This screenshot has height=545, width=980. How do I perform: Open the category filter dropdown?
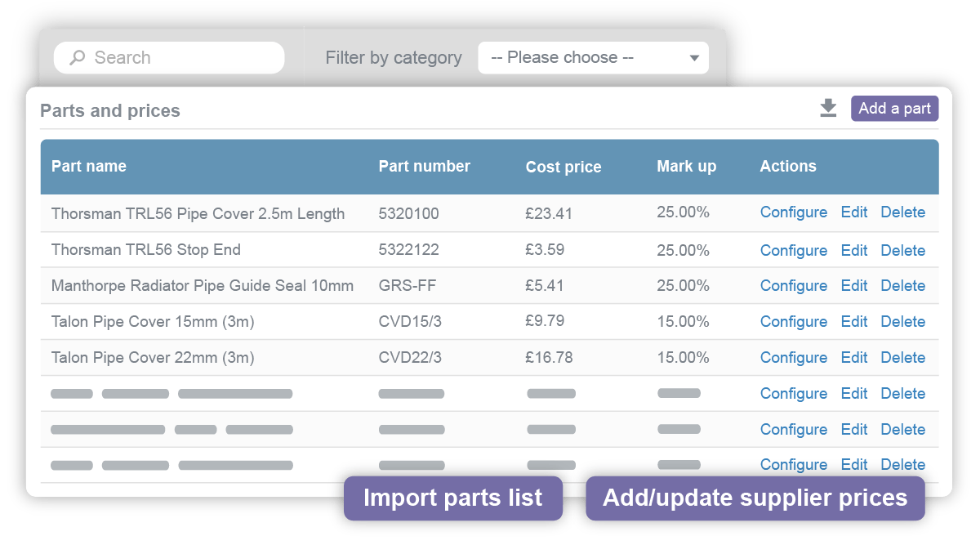point(594,57)
